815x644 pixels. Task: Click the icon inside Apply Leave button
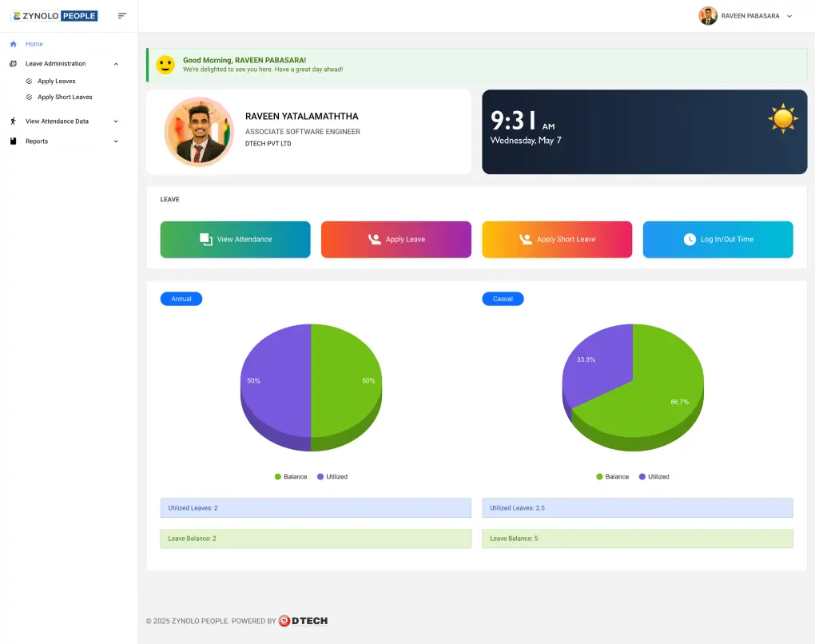tap(374, 239)
